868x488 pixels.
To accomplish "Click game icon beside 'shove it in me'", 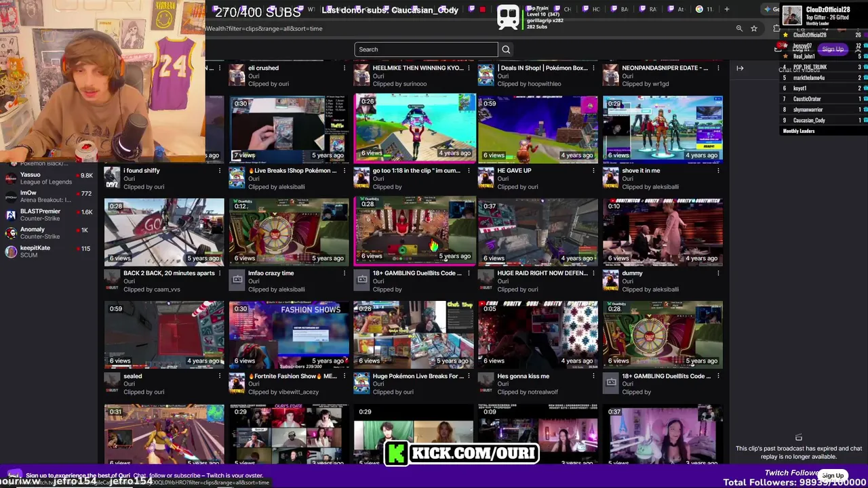I will pos(611,179).
